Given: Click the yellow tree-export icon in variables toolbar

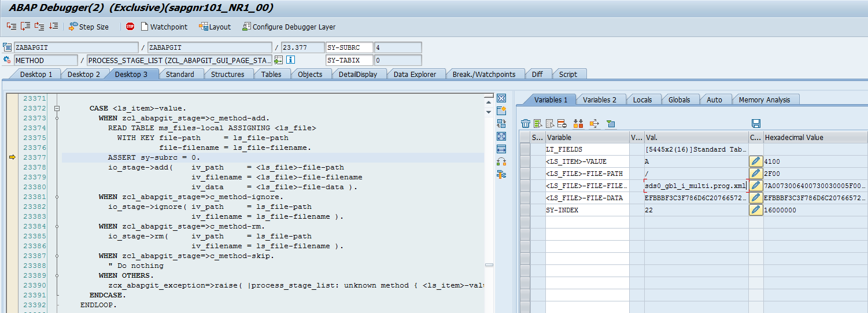Looking at the screenshot, I should pos(594,123).
